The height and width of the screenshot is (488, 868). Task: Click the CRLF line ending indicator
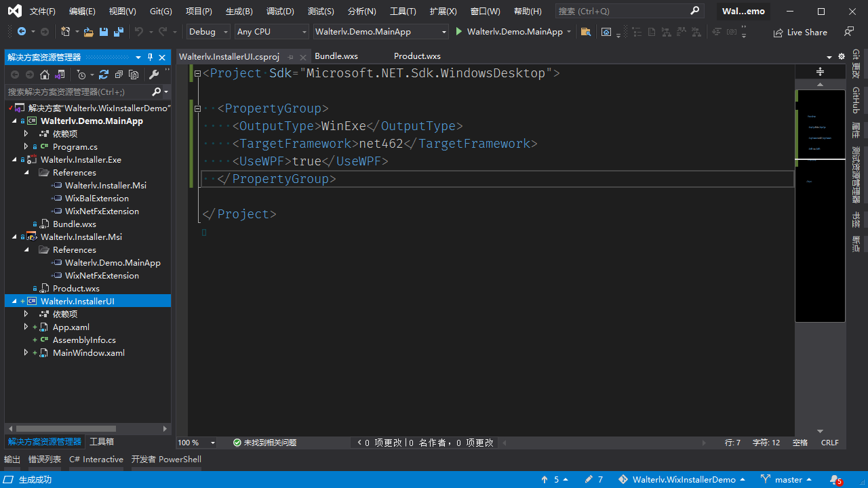830,443
